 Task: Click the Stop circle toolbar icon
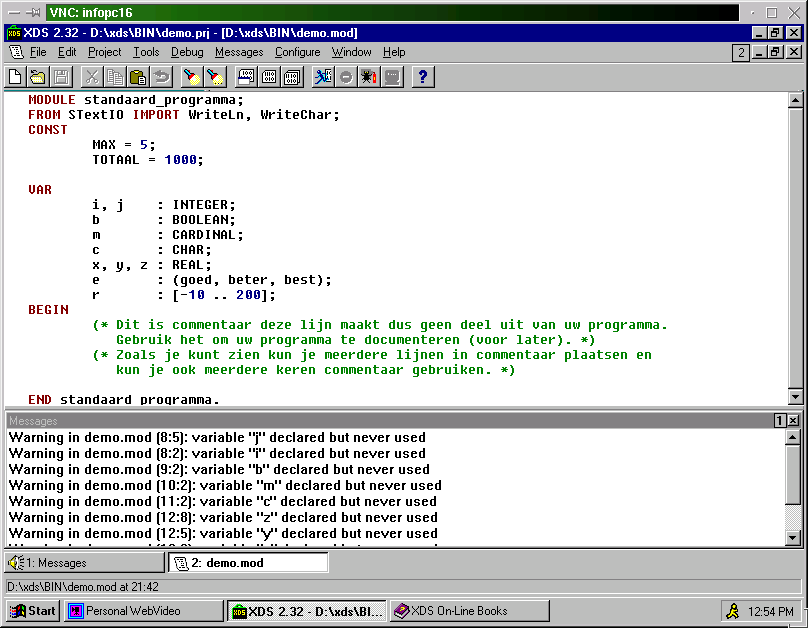pyautogui.click(x=346, y=77)
